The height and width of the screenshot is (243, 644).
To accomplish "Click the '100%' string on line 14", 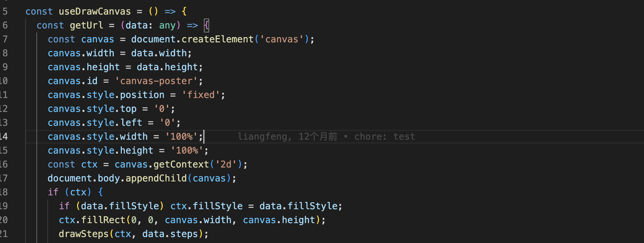I will (181, 137).
